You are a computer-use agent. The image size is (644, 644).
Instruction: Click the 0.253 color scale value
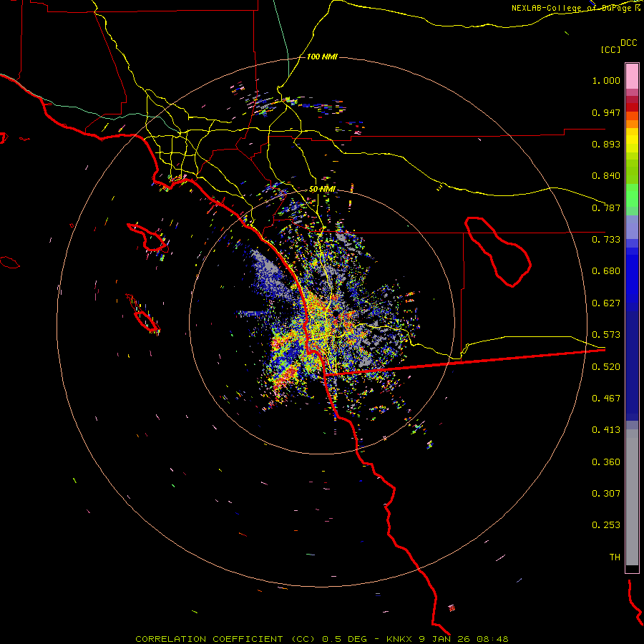(x=606, y=525)
